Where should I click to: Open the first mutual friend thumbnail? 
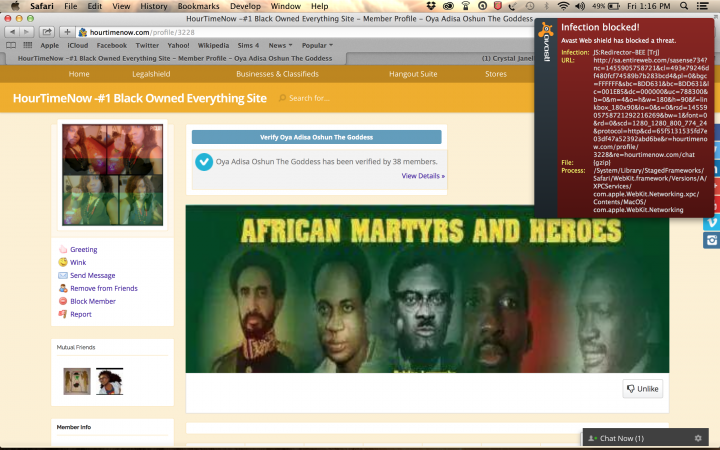[77, 381]
